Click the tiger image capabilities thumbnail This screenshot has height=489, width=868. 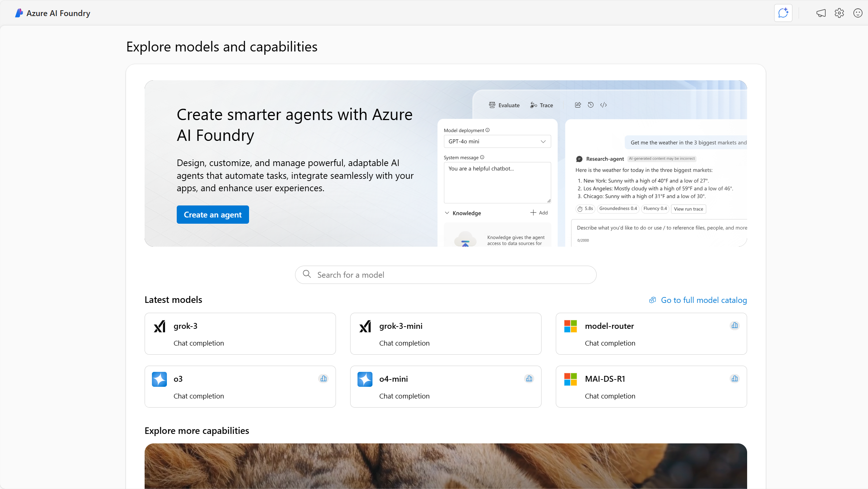click(x=446, y=466)
